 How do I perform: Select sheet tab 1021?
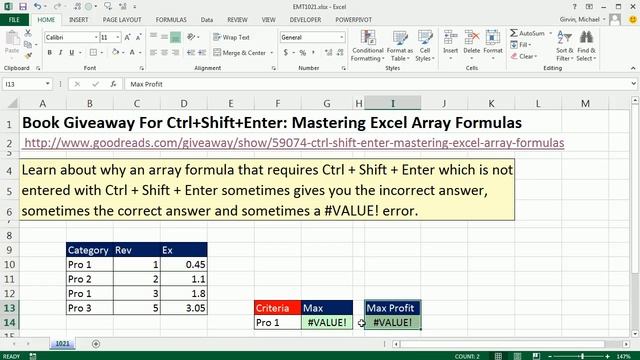point(62,344)
